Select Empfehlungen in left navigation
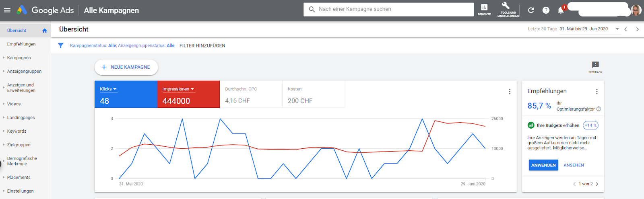Screen dimensions: 644x199 (21, 44)
